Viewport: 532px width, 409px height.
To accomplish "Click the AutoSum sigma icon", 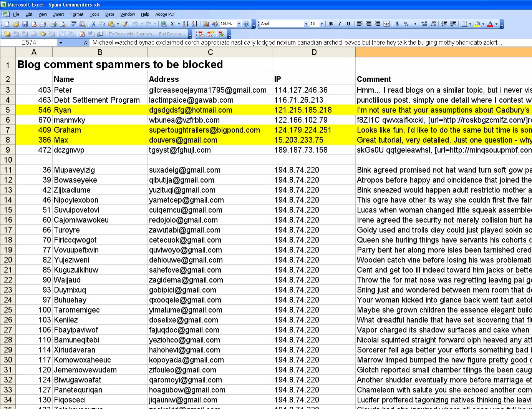I will point(173,24).
